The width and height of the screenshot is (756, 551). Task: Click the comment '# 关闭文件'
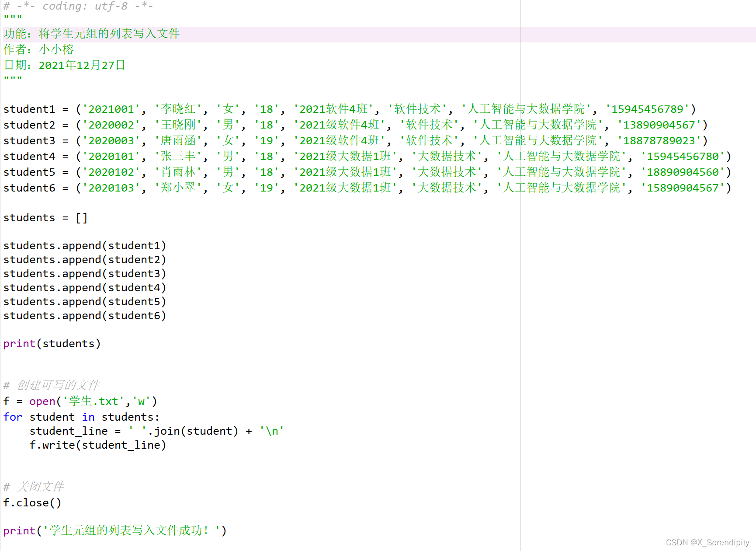tap(34, 487)
